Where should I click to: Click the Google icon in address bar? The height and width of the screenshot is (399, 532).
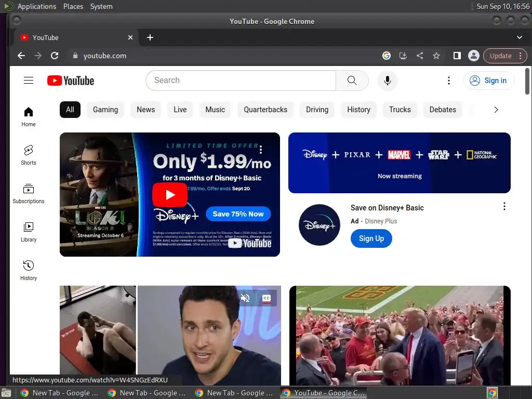click(x=387, y=56)
